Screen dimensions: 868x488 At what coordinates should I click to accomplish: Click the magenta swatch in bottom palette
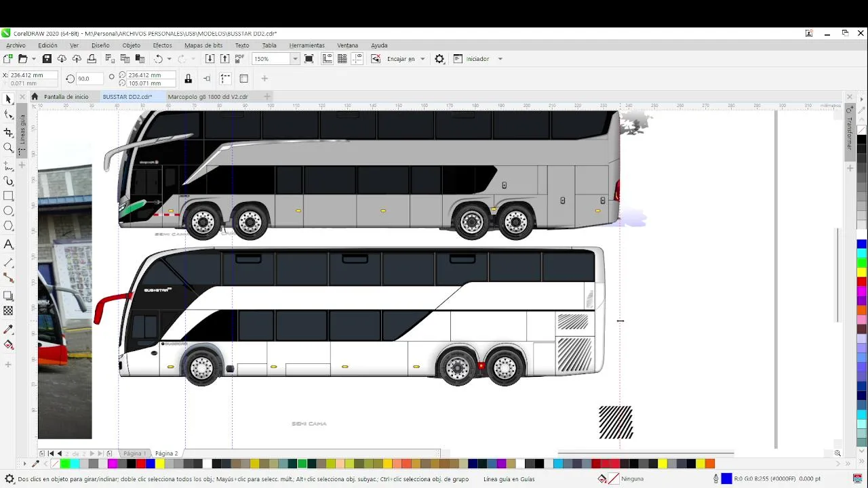pos(113,464)
